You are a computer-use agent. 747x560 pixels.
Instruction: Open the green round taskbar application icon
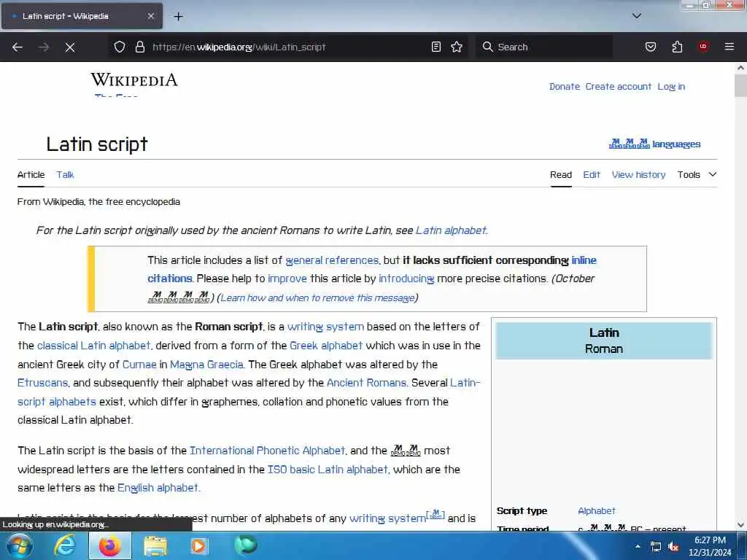[245, 545]
